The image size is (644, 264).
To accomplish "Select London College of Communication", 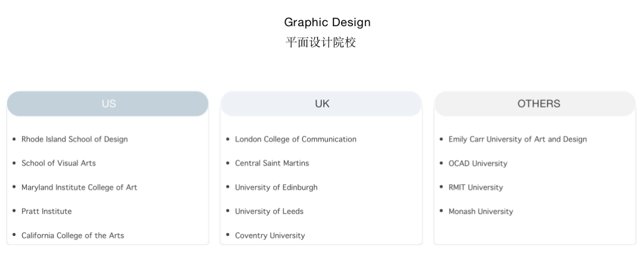I will click(296, 139).
